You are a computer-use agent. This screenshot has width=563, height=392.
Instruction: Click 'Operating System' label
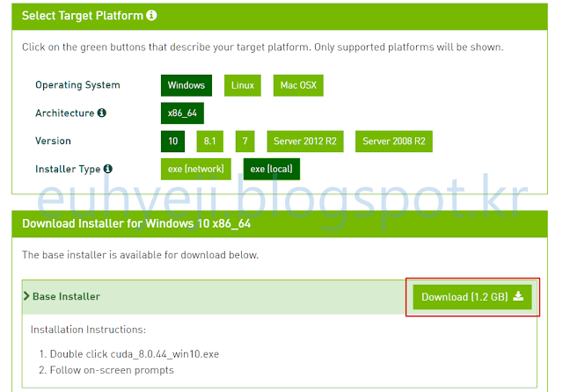coord(77,85)
